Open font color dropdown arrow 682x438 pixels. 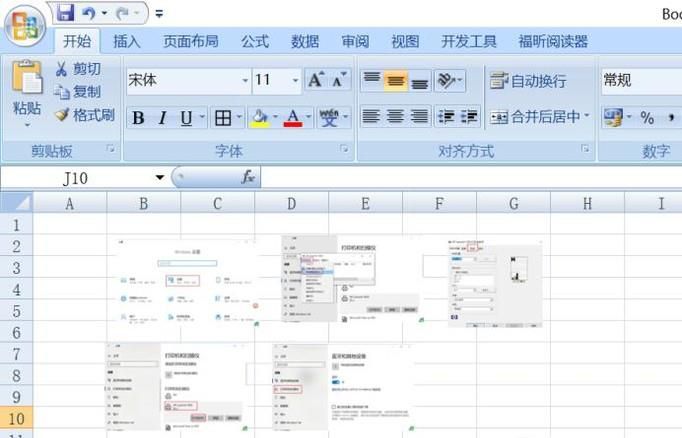[308, 117]
